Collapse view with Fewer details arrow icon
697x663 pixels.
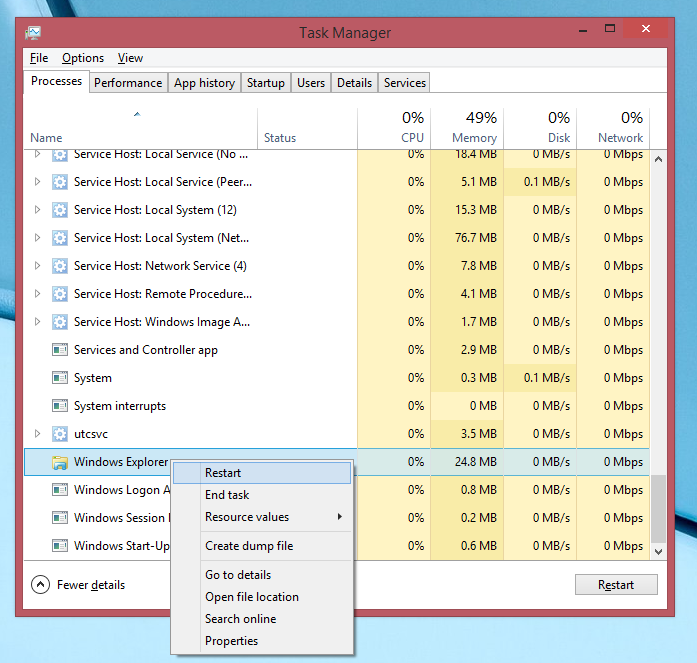click(40, 585)
